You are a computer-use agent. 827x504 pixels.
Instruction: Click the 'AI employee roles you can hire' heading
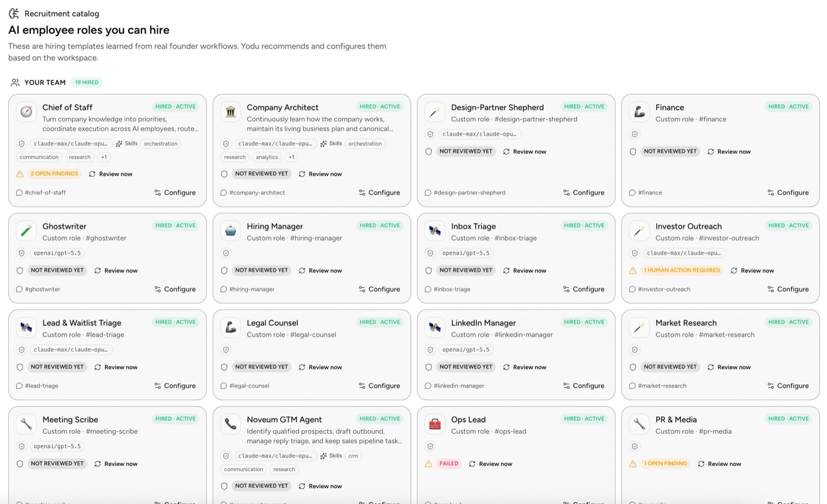coord(89,30)
